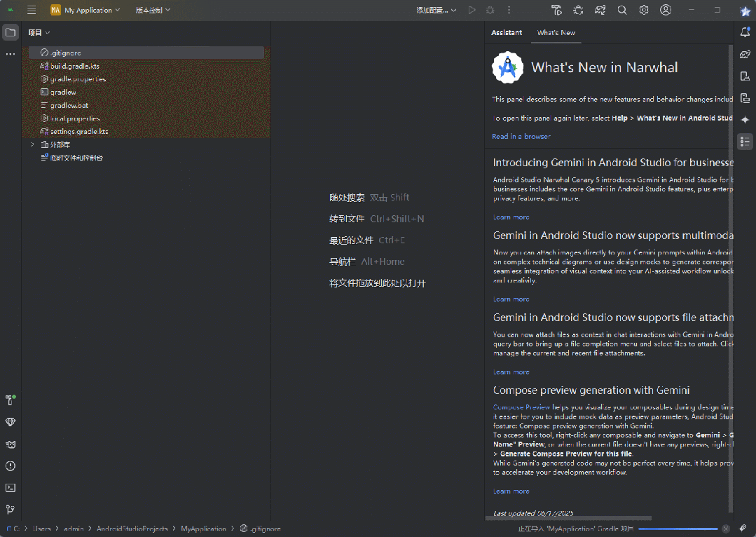Click Learn more under multimodal section
This screenshot has height=537, width=756.
[x=511, y=299]
